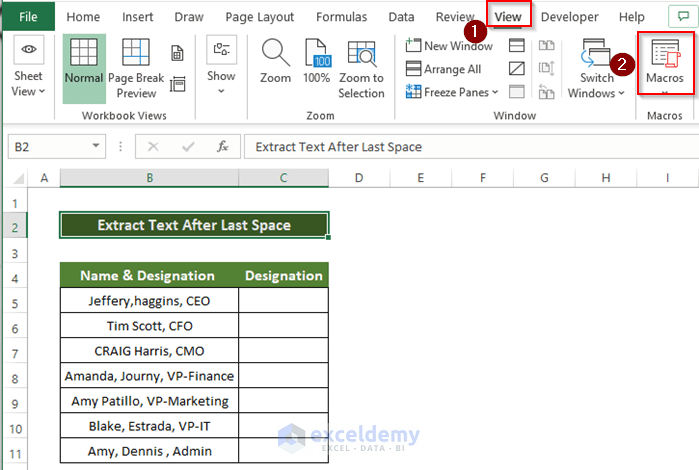Click the Cancel X in formula bar
Viewport: 699px width, 470px height.
(x=153, y=146)
